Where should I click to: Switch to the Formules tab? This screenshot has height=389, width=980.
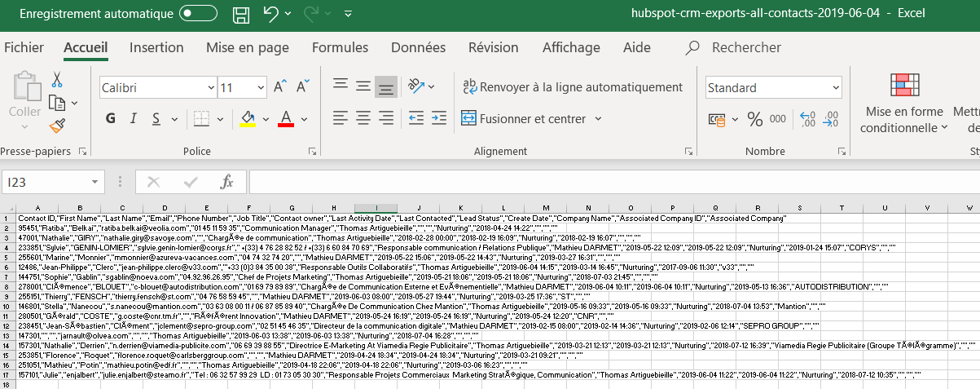[341, 48]
